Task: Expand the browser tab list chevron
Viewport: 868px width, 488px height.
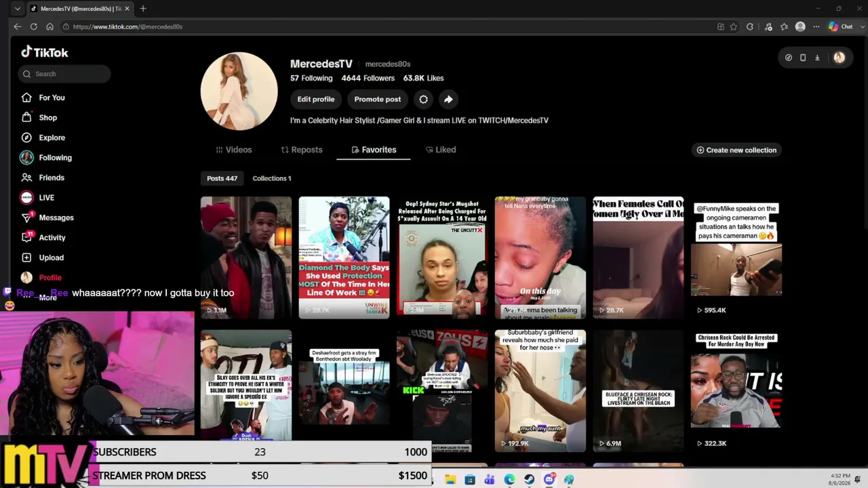Action: click(x=18, y=9)
